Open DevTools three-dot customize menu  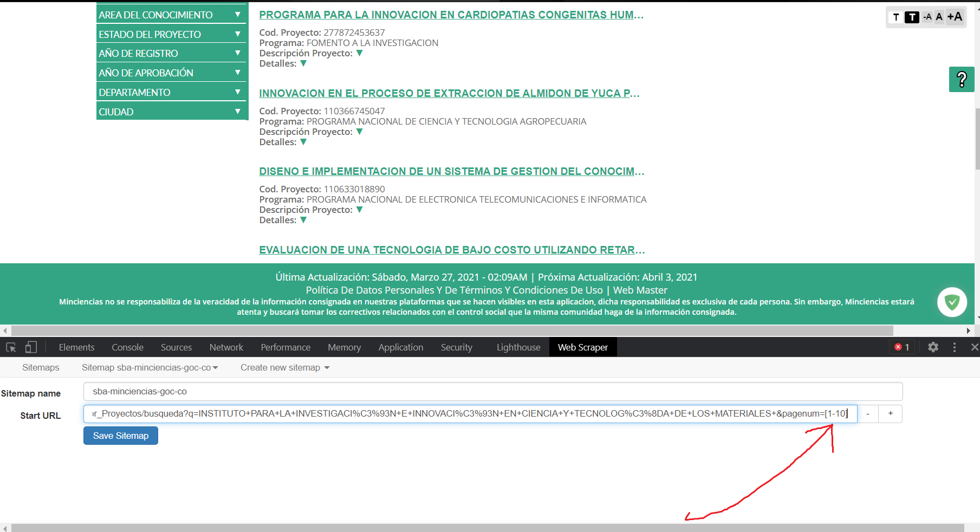[955, 347]
